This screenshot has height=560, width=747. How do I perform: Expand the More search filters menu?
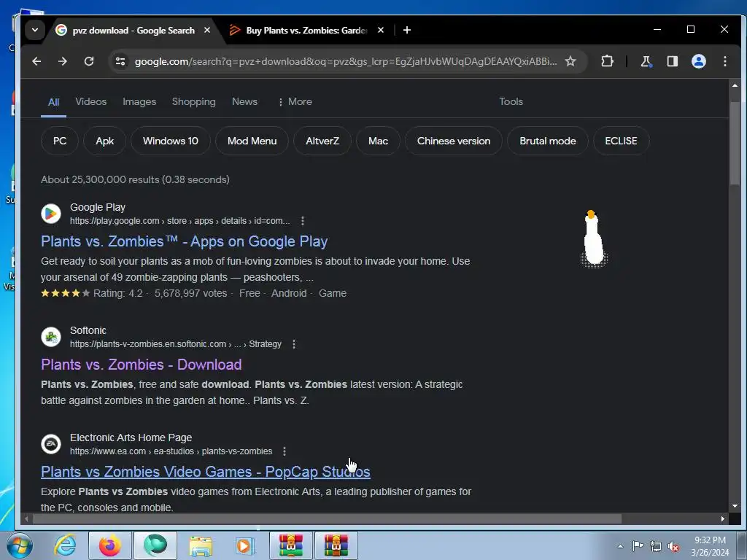[x=295, y=101]
